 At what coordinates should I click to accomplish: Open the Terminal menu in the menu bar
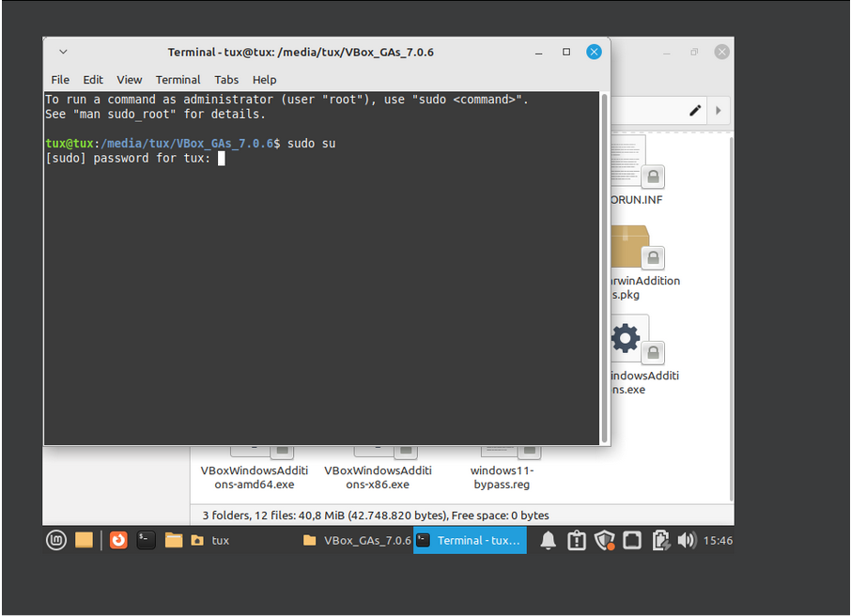pyautogui.click(x=178, y=80)
